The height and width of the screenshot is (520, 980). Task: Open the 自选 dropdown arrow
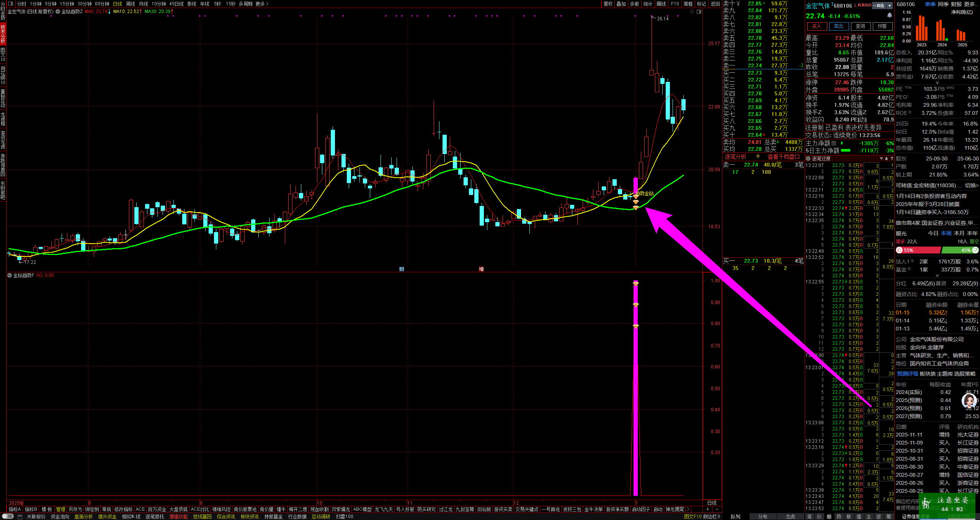pyautogui.click(x=890, y=6)
